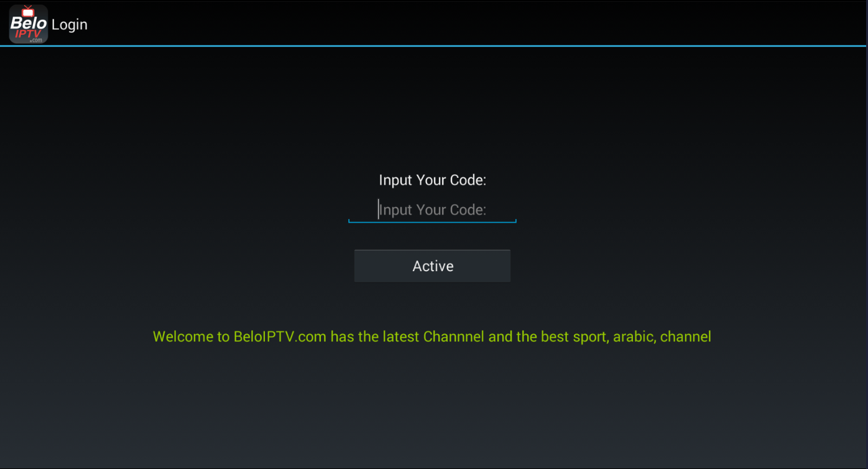Select the green welcome message text

point(432,337)
